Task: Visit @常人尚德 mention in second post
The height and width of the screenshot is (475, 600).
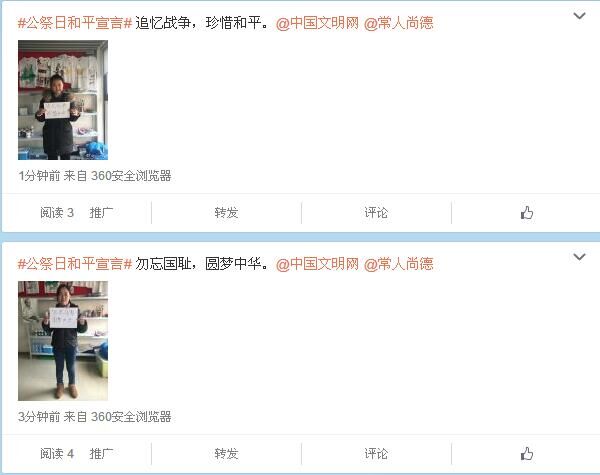Action: pyautogui.click(x=399, y=264)
